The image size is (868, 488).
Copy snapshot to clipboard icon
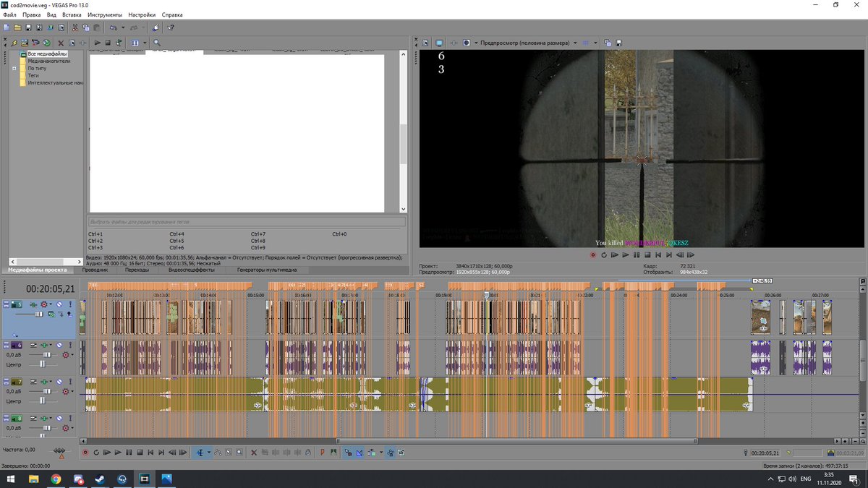coord(608,43)
